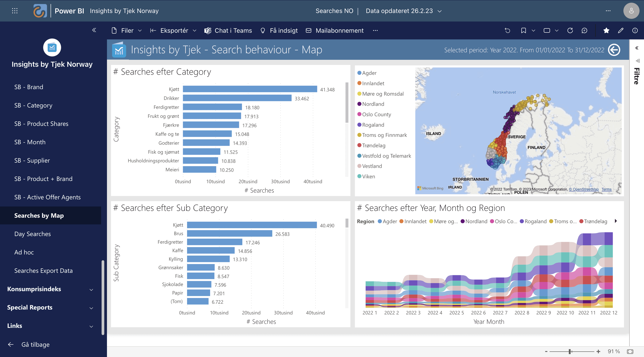Click the Kjøtt bar in the Category chart
The width and height of the screenshot is (644, 357).
click(250, 89)
